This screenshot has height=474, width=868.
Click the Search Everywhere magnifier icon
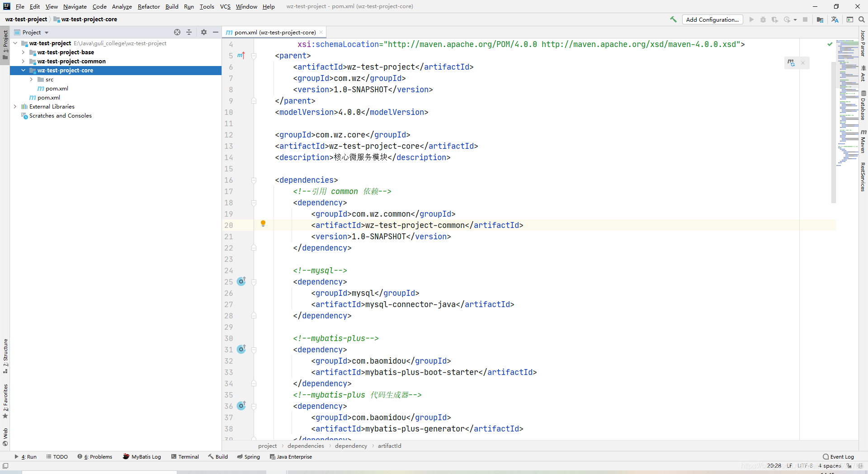(x=862, y=19)
